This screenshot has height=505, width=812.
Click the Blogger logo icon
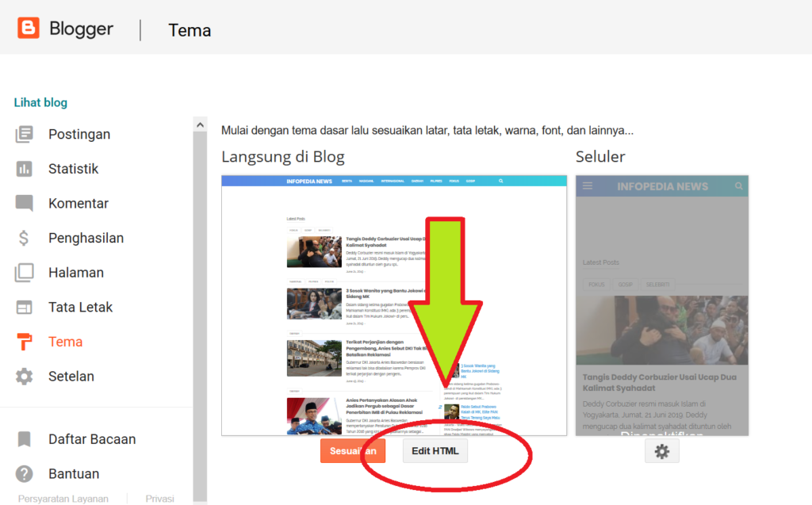[29, 29]
